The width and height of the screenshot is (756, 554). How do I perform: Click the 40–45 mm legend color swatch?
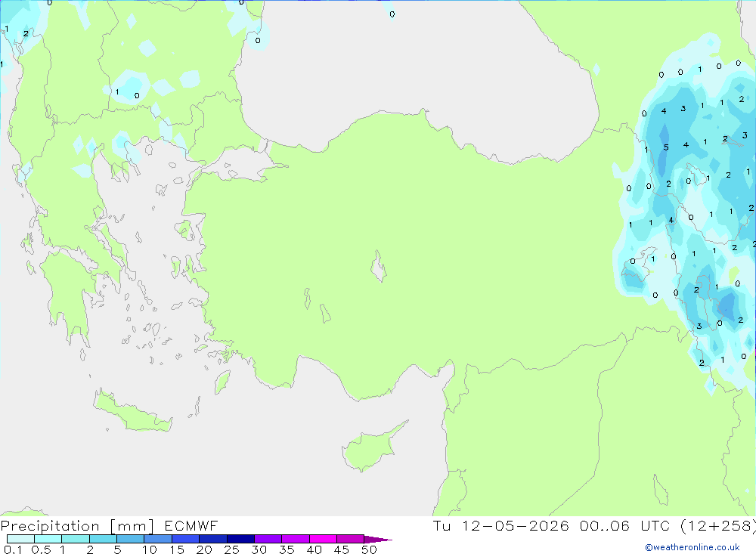tap(323, 539)
